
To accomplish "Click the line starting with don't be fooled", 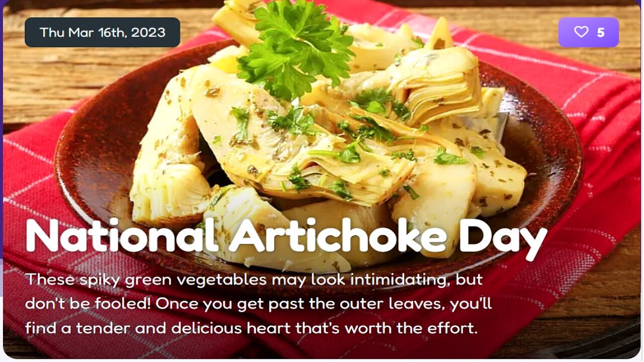I will click(x=258, y=304).
